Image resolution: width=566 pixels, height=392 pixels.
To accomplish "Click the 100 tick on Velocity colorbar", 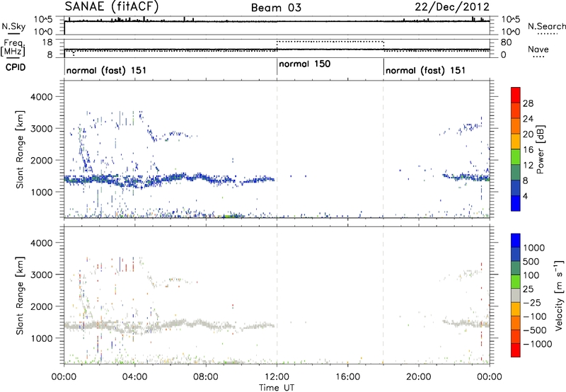I will (x=531, y=275).
